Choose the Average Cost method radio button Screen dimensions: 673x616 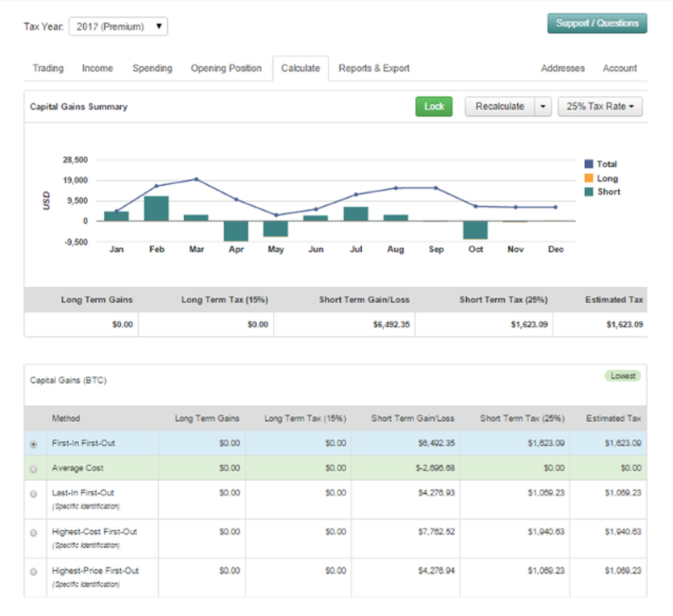tap(34, 469)
